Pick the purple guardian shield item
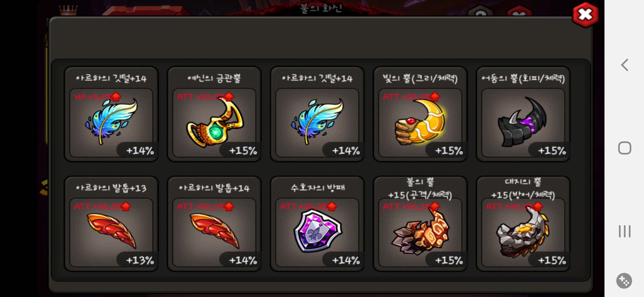The height and width of the screenshot is (297, 644). click(317, 224)
